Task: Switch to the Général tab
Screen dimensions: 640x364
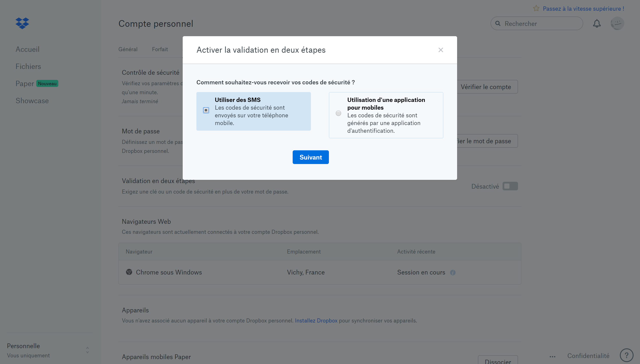Action: [x=128, y=49]
